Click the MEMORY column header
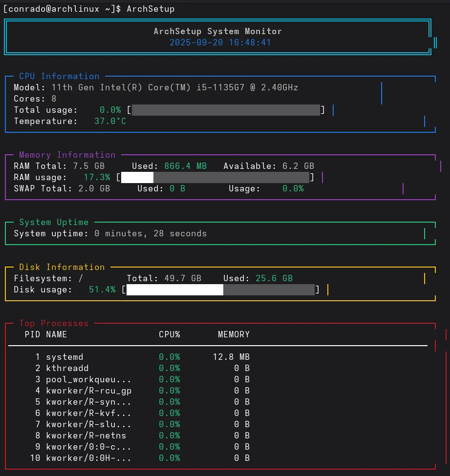The image size is (450, 476). 234,334
